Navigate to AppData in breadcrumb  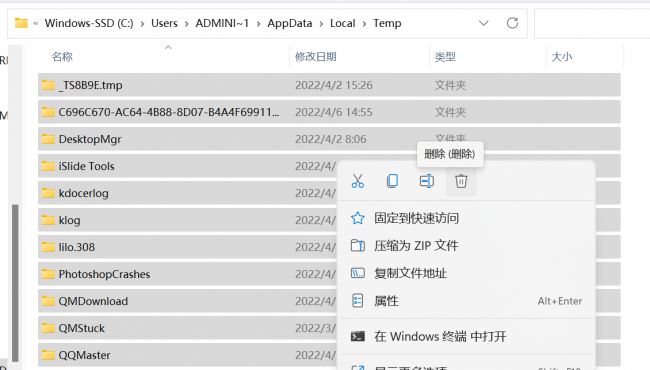coord(290,23)
